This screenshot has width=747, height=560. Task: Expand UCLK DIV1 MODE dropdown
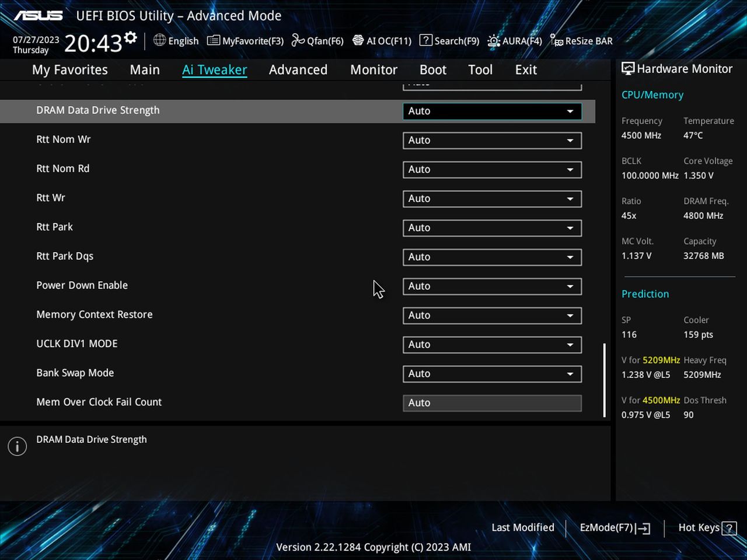[x=492, y=344]
